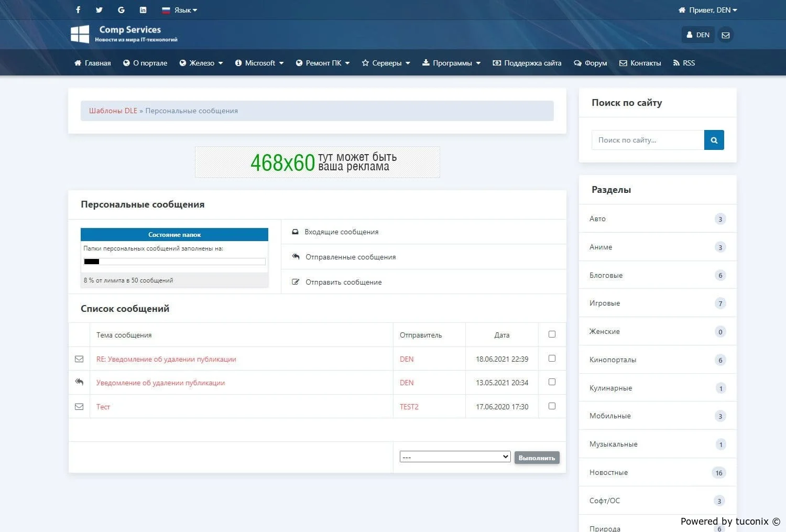The width and height of the screenshot is (786, 532).
Task: Open the Блоговые category
Action: coord(658,275)
